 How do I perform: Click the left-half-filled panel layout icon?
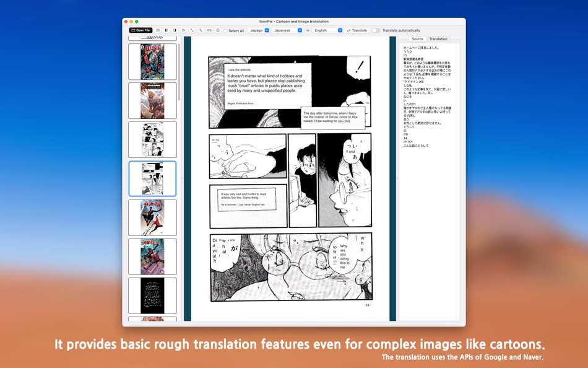click(166, 30)
